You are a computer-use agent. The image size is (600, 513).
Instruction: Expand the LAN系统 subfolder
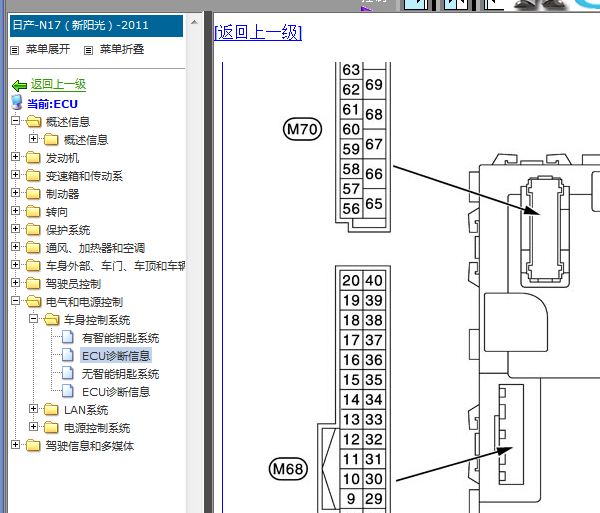tap(33, 409)
